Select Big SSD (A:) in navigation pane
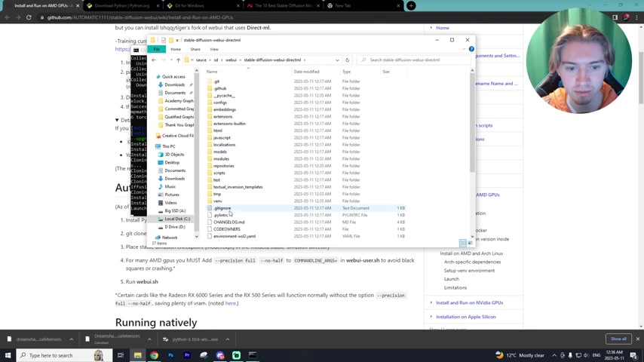 [x=175, y=211]
